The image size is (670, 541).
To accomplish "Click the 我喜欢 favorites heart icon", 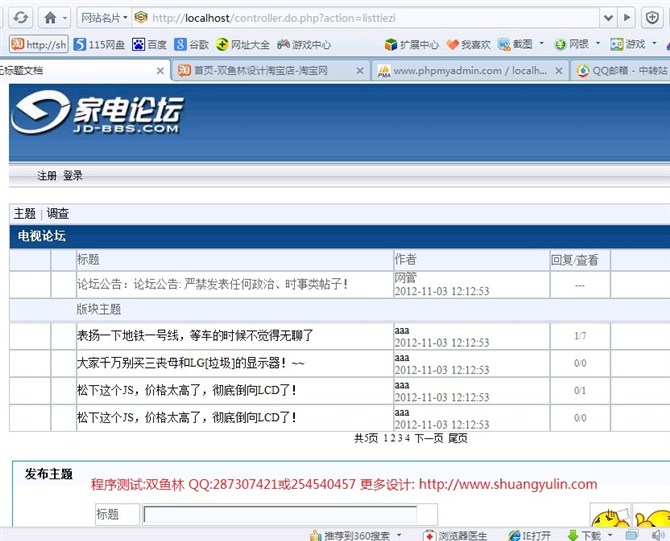I will click(453, 44).
